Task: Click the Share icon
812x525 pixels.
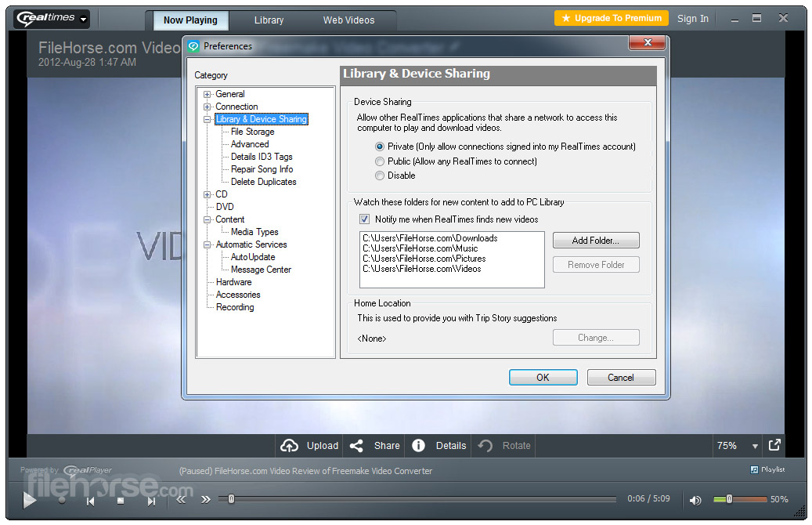Action: coord(356,446)
